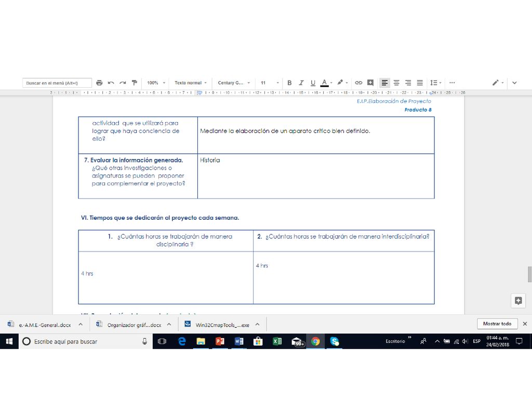The height and width of the screenshot is (399, 532).
Task: Click the volume speaker icon
Action: [x=465, y=341]
